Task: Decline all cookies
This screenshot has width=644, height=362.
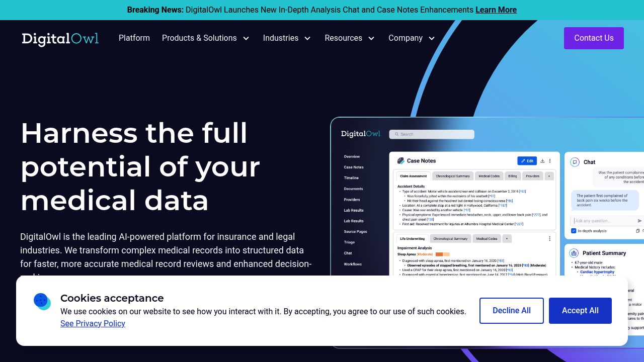Action: pyautogui.click(x=512, y=311)
